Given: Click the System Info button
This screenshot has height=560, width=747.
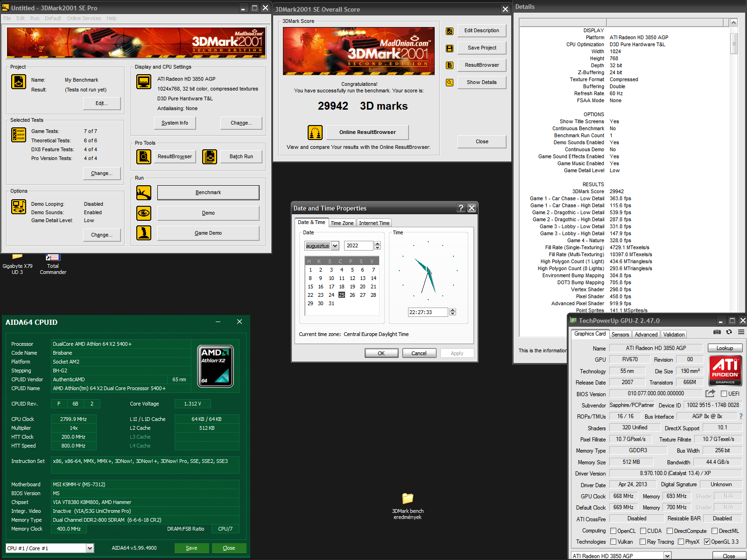Looking at the screenshot, I should click(175, 123).
